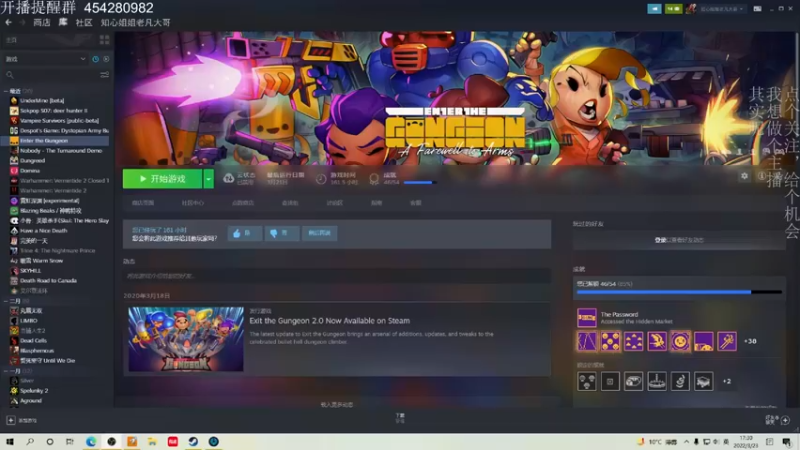This screenshot has height=450, width=800.
Task: Open the Exit the Gungeon news thumbnail
Action: point(186,339)
